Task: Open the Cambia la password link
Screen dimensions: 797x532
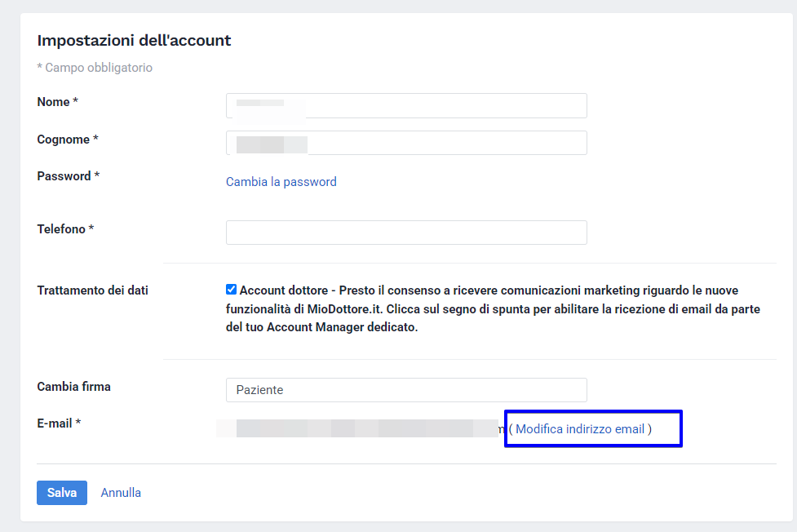Action: pyautogui.click(x=281, y=182)
